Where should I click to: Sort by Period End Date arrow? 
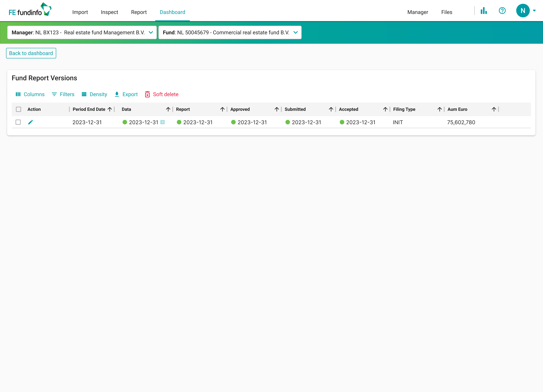[x=110, y=109]
